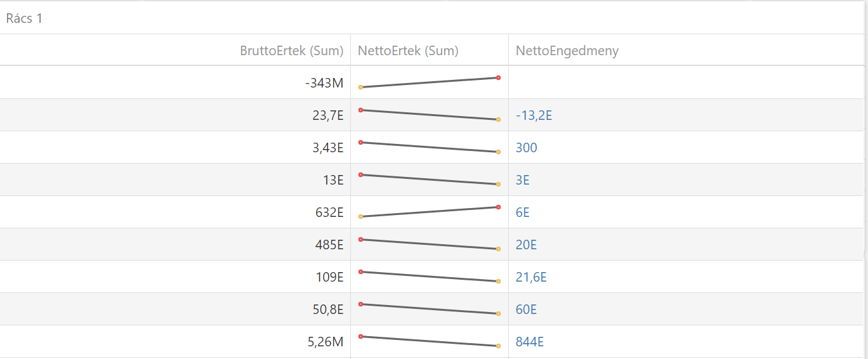The width and height of the screenshot is (868, 359).
Task: Click the BruttoErtek (Sum) column header
Action: click(x=291, y=51)
